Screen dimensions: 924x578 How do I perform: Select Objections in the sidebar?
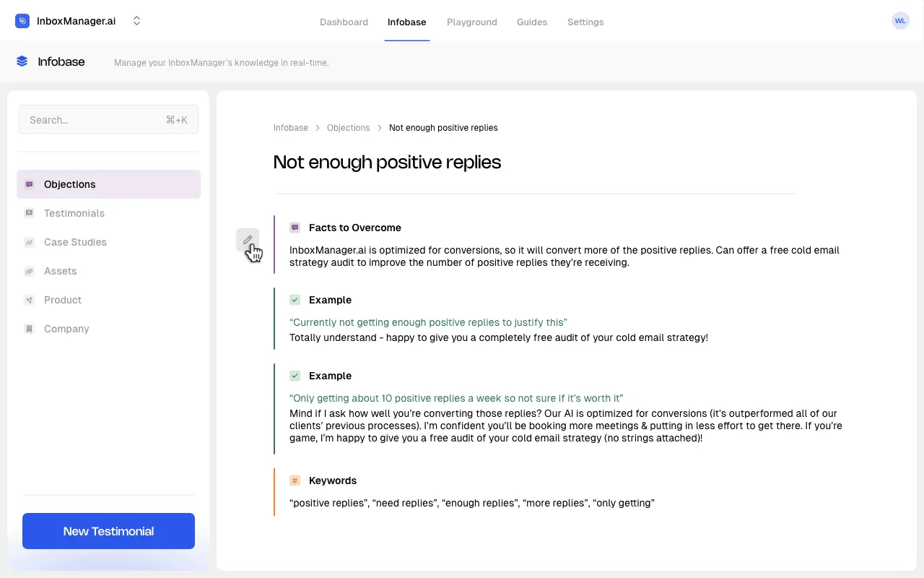point(108,184)
